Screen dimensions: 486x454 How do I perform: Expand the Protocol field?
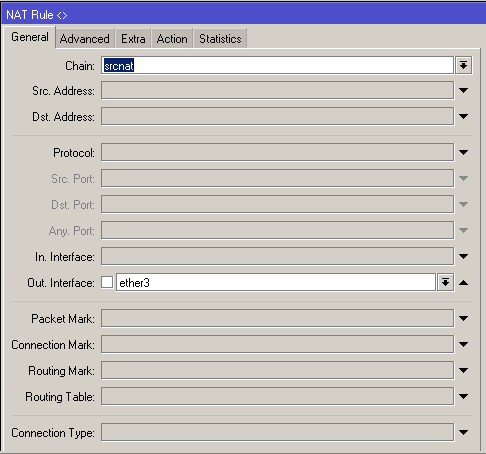click(x=463, y=152)
